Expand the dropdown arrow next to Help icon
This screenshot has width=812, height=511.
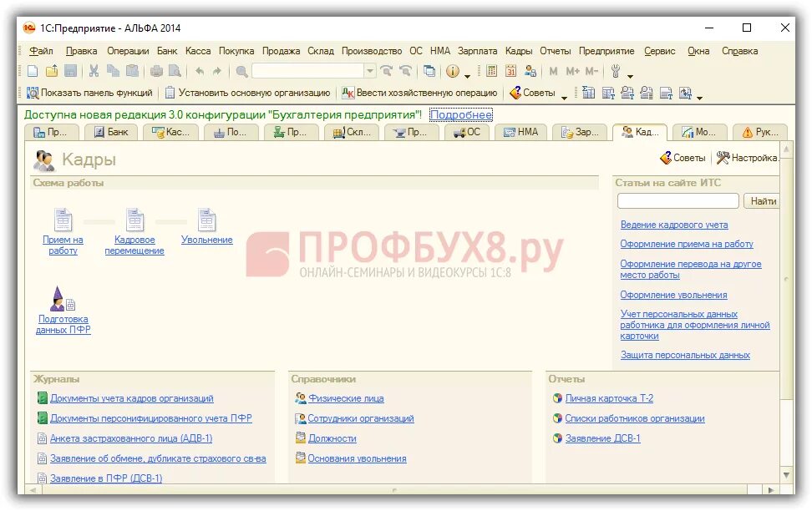pos(467,76)
